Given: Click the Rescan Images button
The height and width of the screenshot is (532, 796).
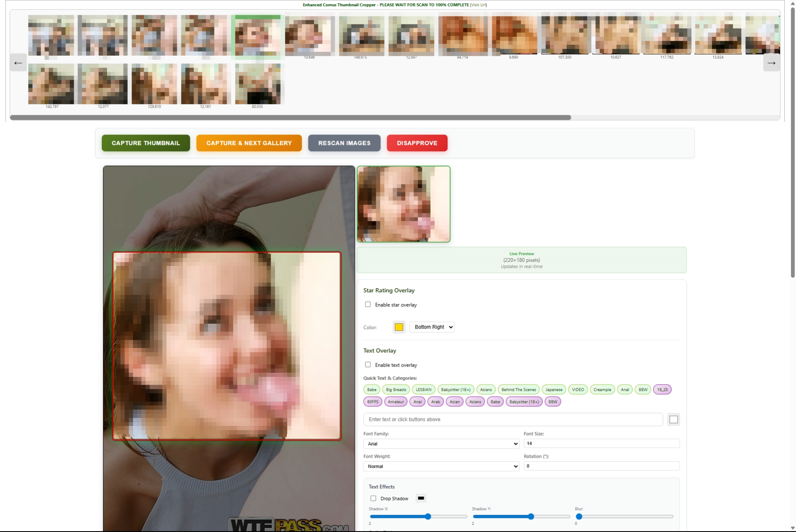Looking at the screenshot, I should pos(344,143).
